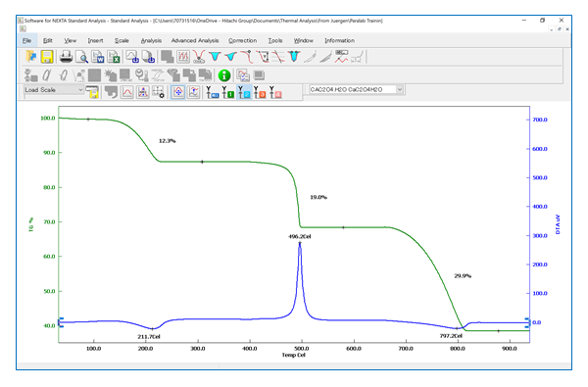The image size is (588, 387).
Task: Open the Load Scale dropdown
Action: coord(53,89)
